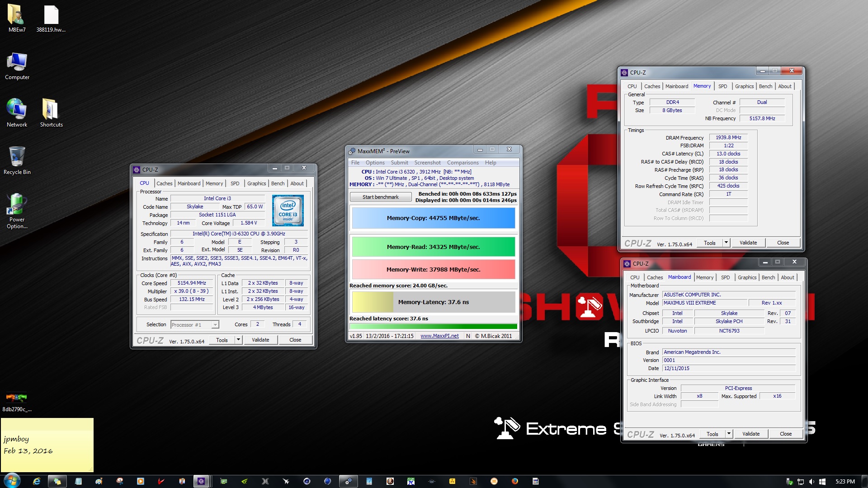Click Safely Remove Hardware tray icon
Screen dimensions: 868x488
789,482
